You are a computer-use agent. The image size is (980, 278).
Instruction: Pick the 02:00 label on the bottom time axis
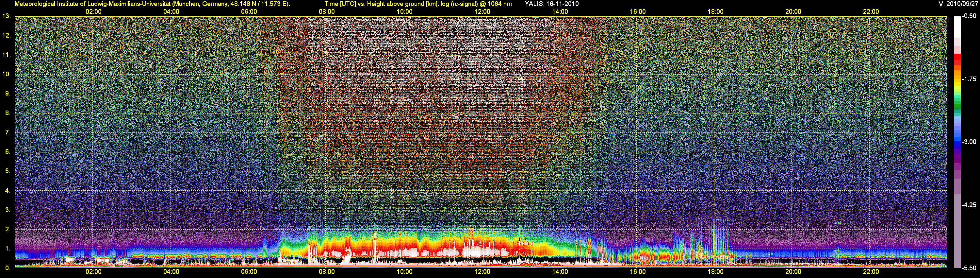click(x=93, y=272)
